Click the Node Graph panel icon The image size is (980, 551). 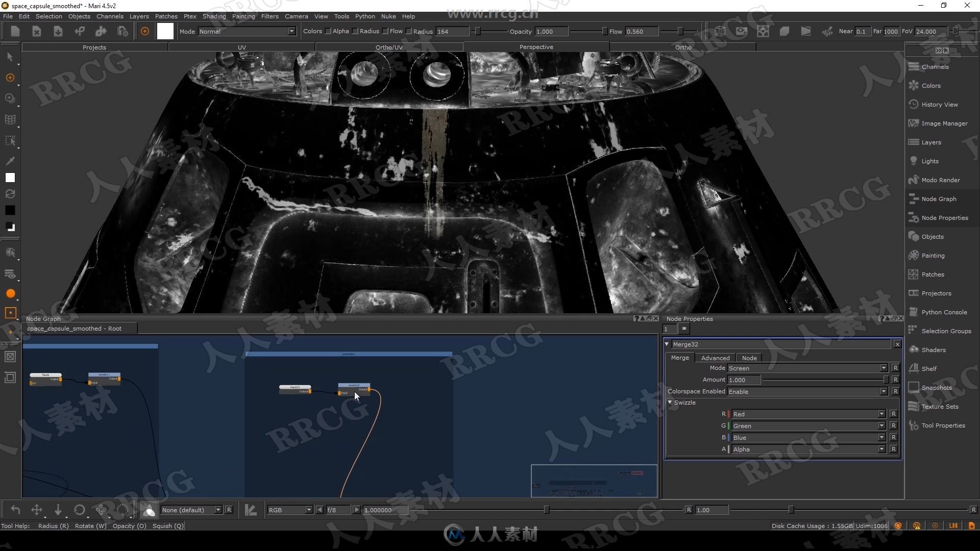click(913, 198)
